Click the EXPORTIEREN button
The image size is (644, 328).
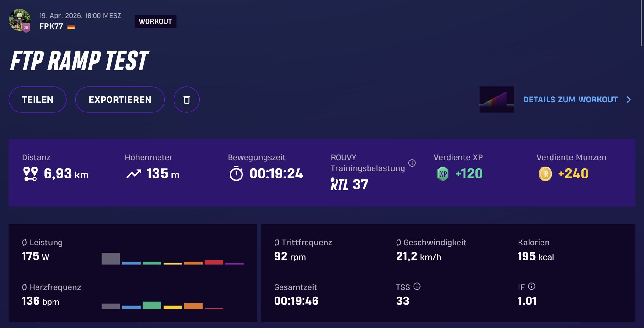click(120, 100)
